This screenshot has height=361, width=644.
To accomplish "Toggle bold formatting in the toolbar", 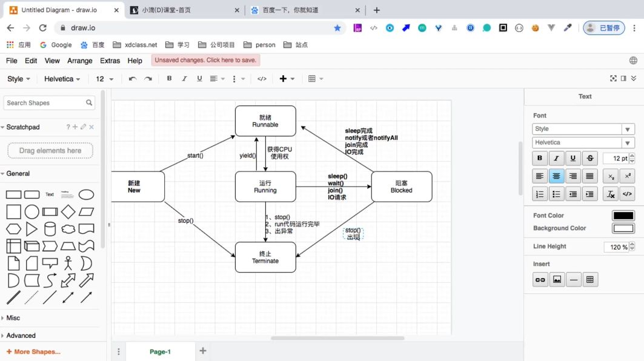I will point(169,79).
